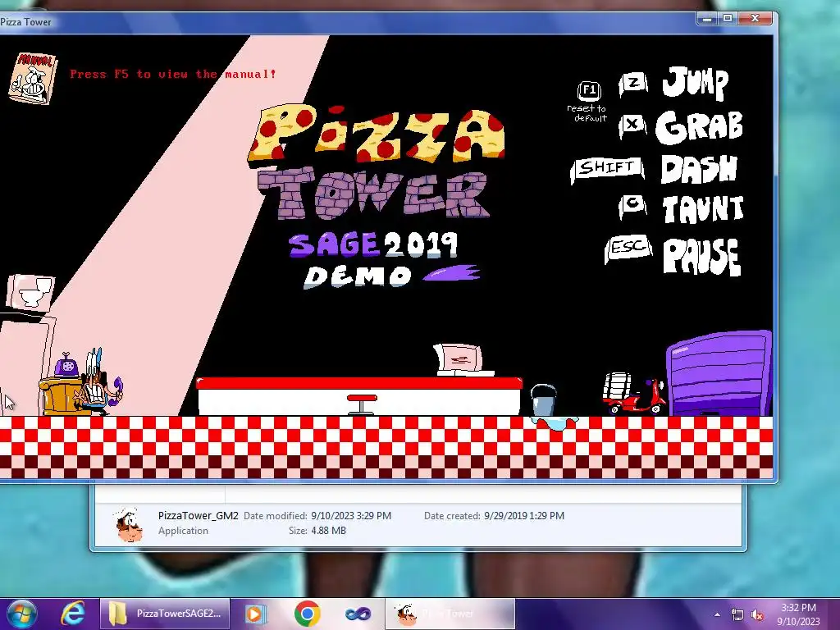Select the Esc key binding for Pause
840x630 pixels.
click(x=628, y=248)
